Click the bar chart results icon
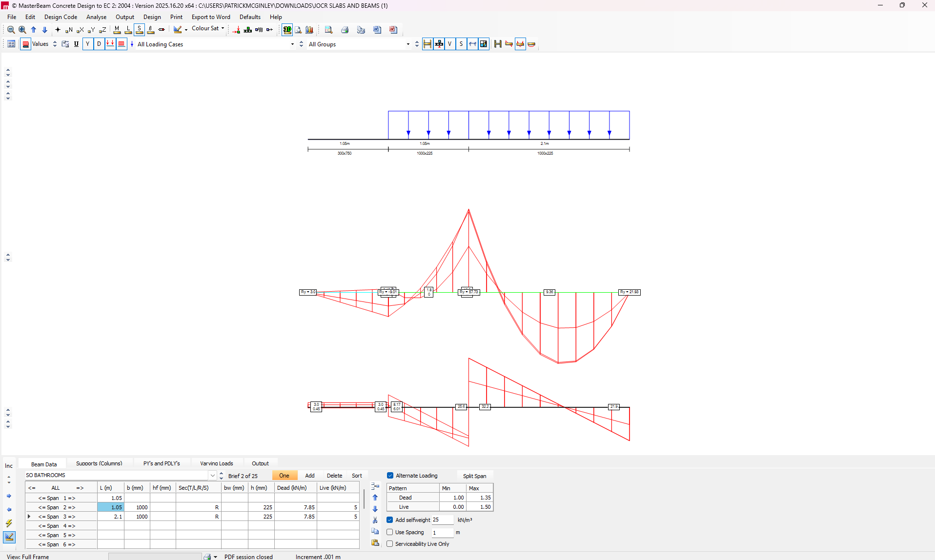The height and width of the screenshot is (560, 935). (x=309, y=30)
